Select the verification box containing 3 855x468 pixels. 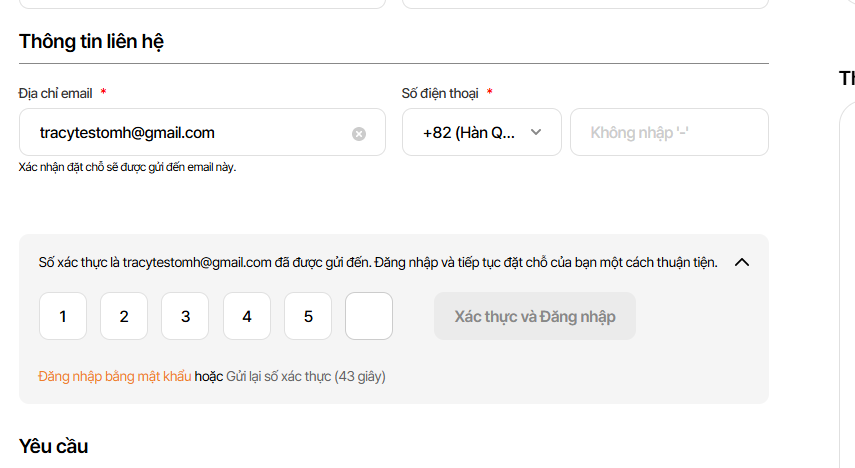pos(185,316)
